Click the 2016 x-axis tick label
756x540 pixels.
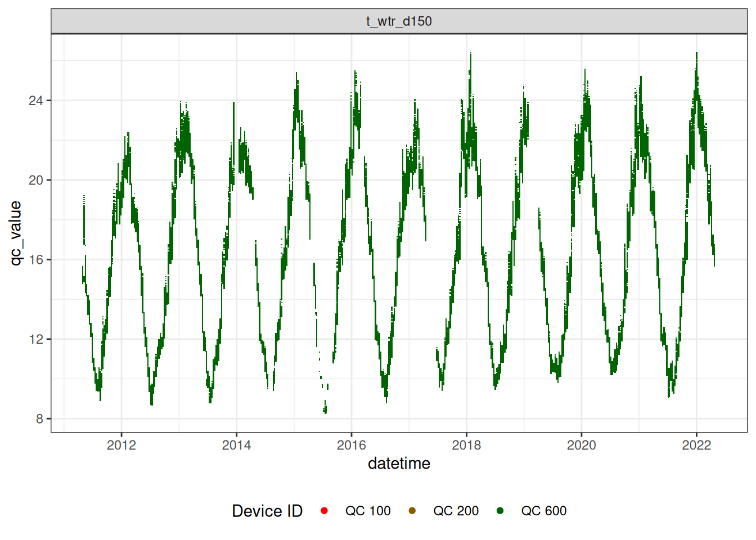tap(351, 445)
